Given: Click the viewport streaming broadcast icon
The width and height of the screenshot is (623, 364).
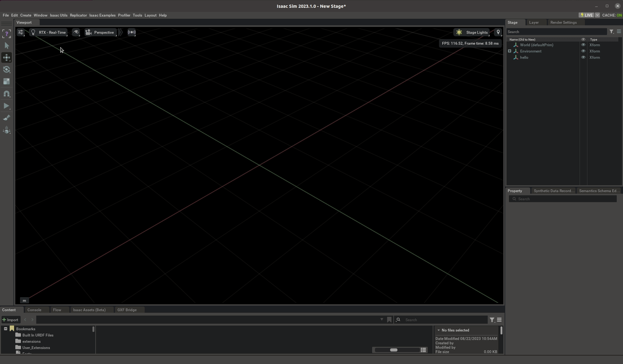Looking at the screenshot, I should [132, 32].
